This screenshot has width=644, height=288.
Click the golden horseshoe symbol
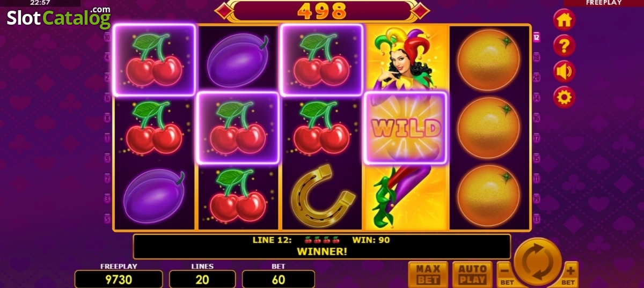(x=323, y=196)
